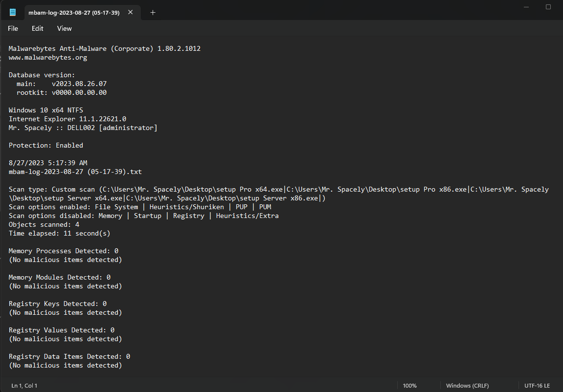Viewport: 563px width, 392px height.
Task: Open the Edit menu
Action: (x=37, y=28)
